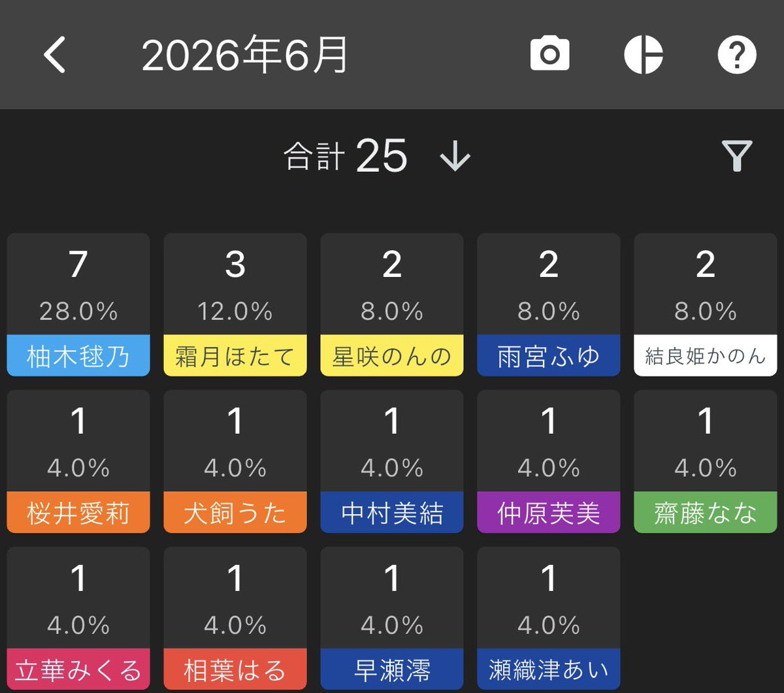Select the 犬飼うた card
The height and width of the screenshot is (693, 784).
pyautogui.click(x=235, y=462)
